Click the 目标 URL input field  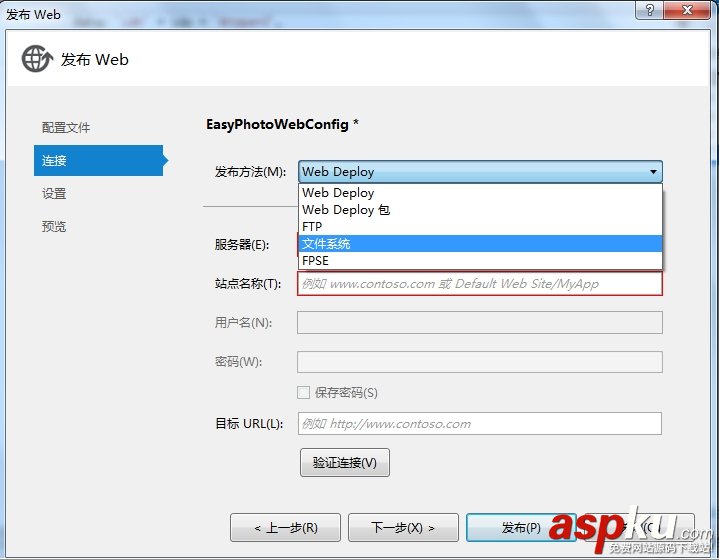(x=480, y=423)
